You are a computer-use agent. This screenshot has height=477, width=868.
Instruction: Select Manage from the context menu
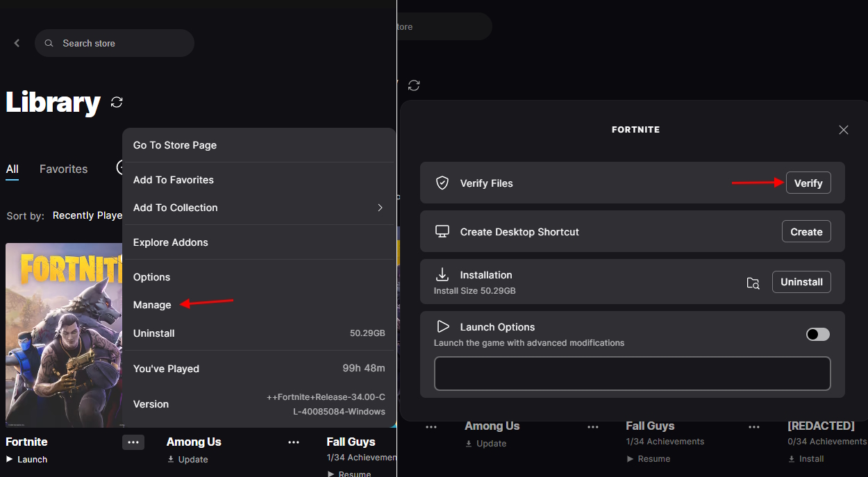click(152, 305)
